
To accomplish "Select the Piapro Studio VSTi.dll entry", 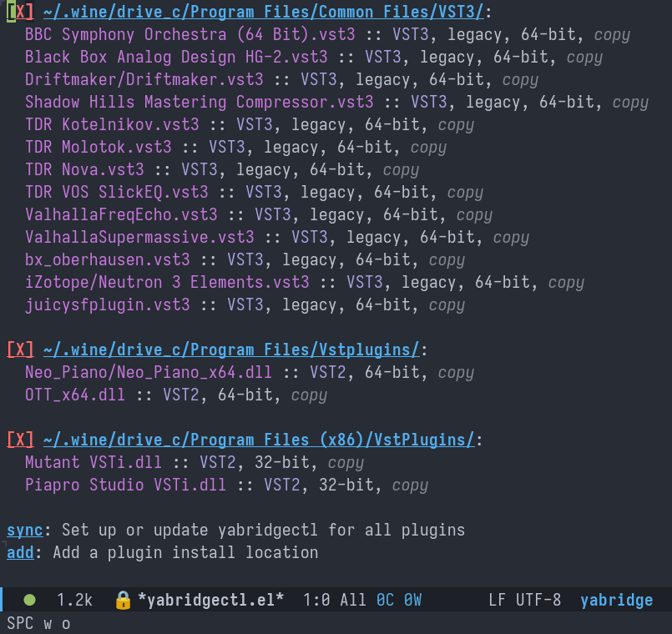I will [126, 485].
